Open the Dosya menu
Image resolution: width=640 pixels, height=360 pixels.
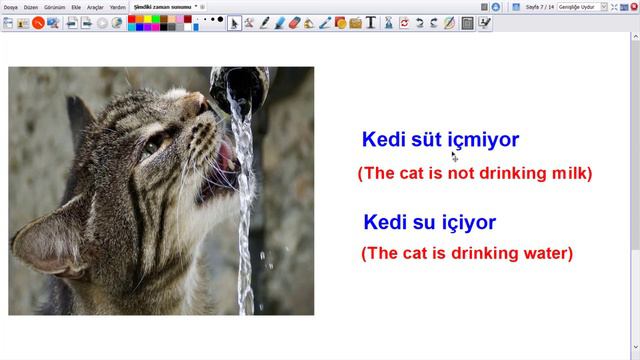(x=11, y=7)
